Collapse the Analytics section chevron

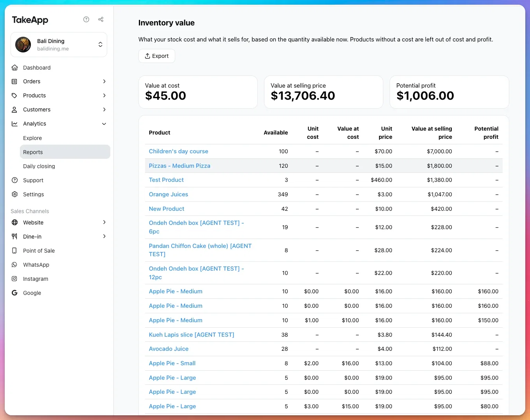click(x=104, y=124)
